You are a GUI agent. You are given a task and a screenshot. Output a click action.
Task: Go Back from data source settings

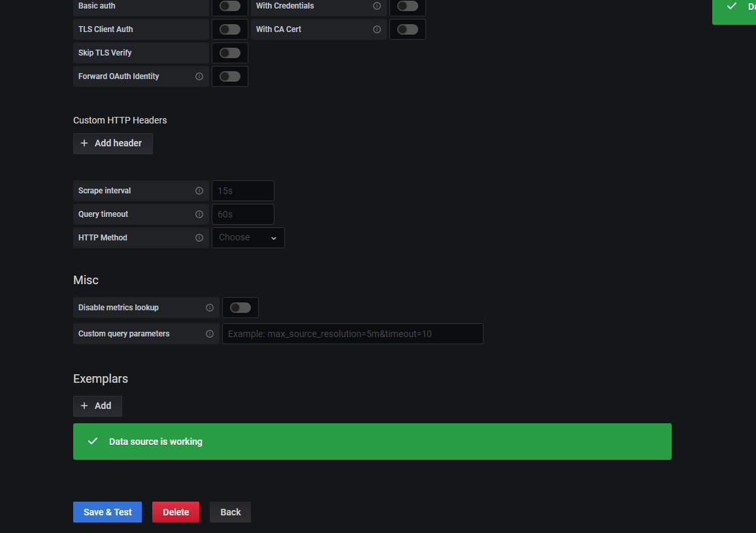(230, 512)
